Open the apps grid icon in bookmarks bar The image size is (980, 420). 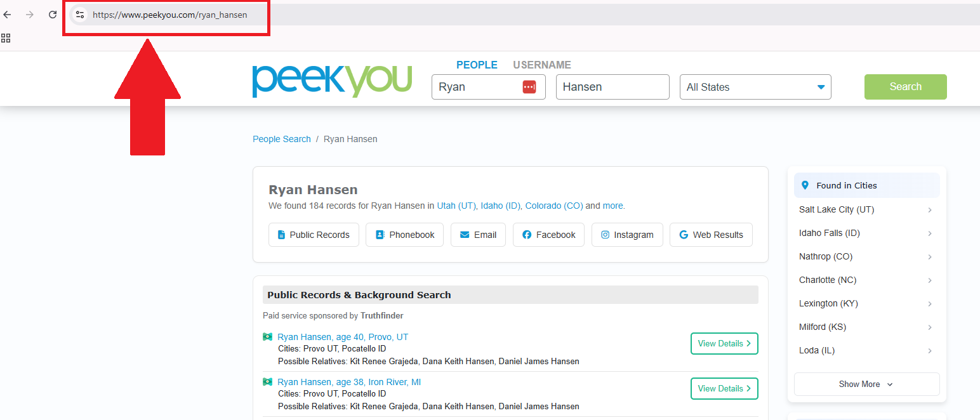(x=6, y=38)
